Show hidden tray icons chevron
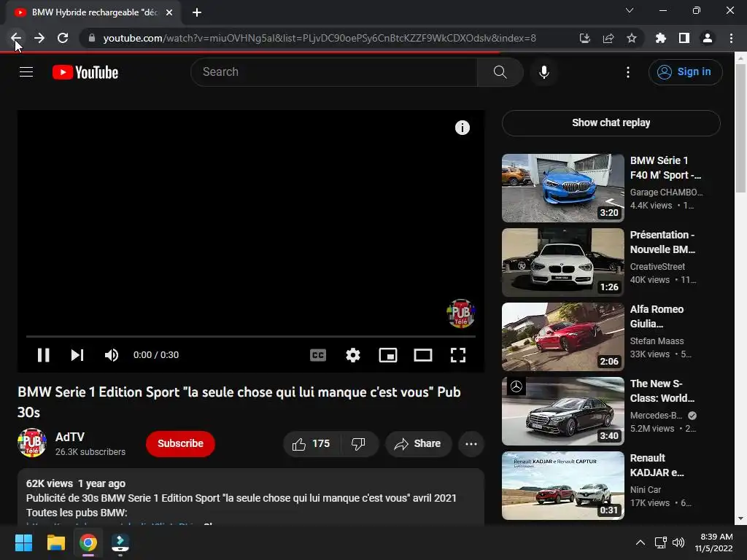 click(640, 542)
